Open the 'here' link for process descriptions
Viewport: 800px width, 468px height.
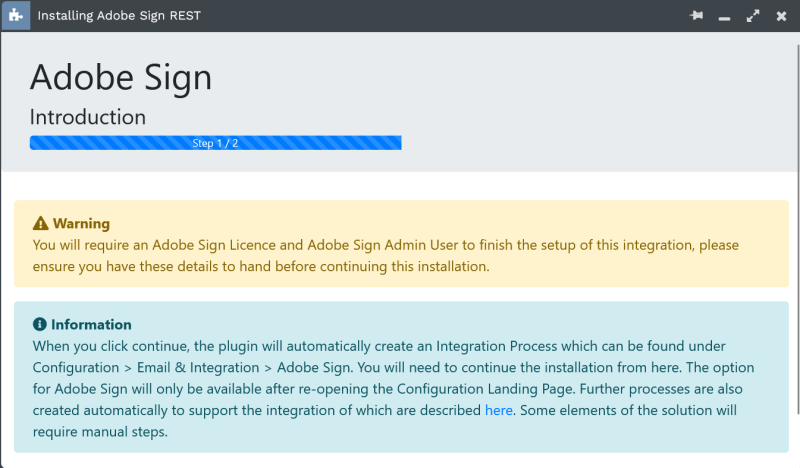click(x=498, y=410)
